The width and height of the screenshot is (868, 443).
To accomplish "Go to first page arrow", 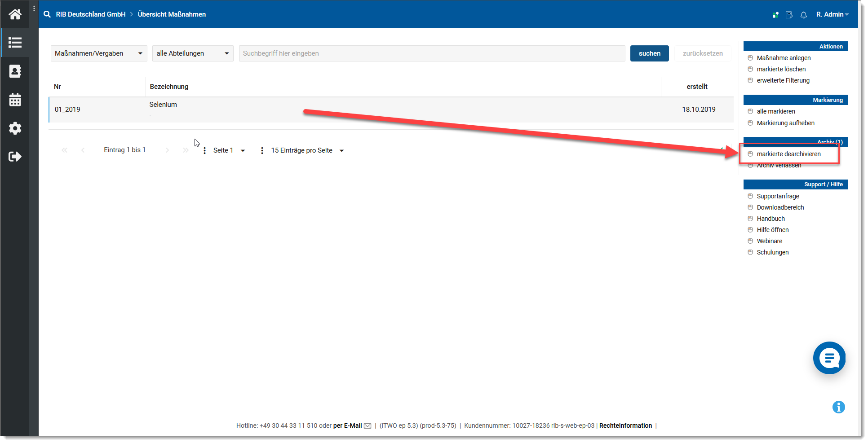I will point(64,150).
